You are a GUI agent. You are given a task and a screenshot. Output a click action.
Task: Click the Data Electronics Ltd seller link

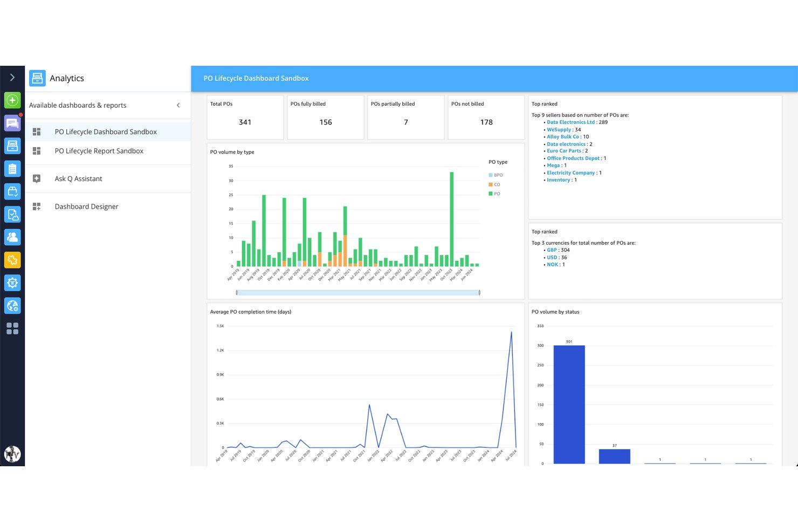(x=570, y=122)
